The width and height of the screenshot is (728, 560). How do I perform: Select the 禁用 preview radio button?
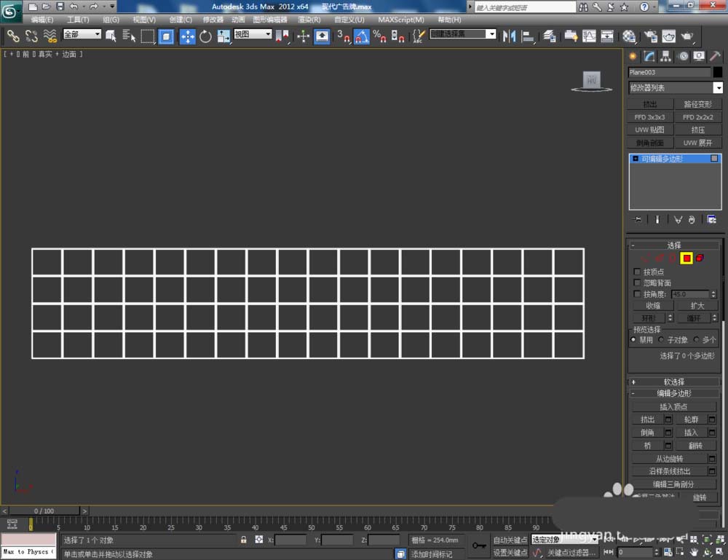pyautogui.click(x=633, y=340)
